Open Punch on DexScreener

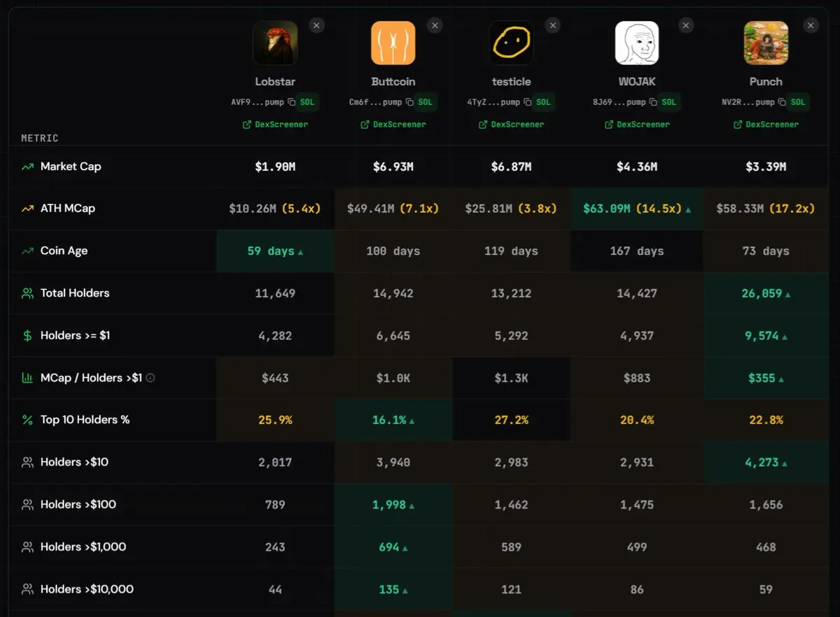(x=766, y=125)
